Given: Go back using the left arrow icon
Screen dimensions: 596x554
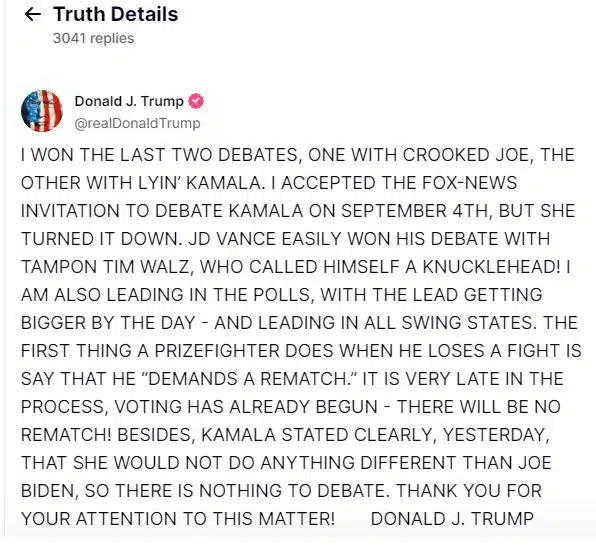Looking at the screenshot, I should pos(32,14).
